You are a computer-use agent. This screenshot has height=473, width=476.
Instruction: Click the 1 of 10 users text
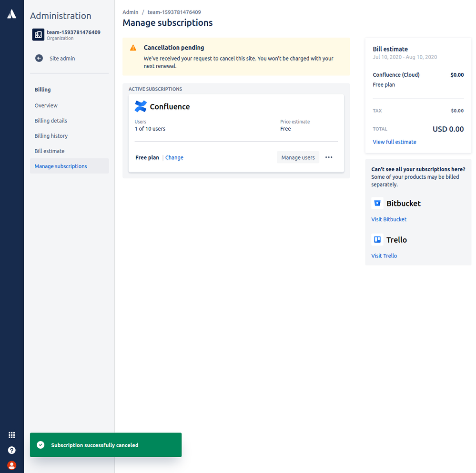[x=150, y=129]
